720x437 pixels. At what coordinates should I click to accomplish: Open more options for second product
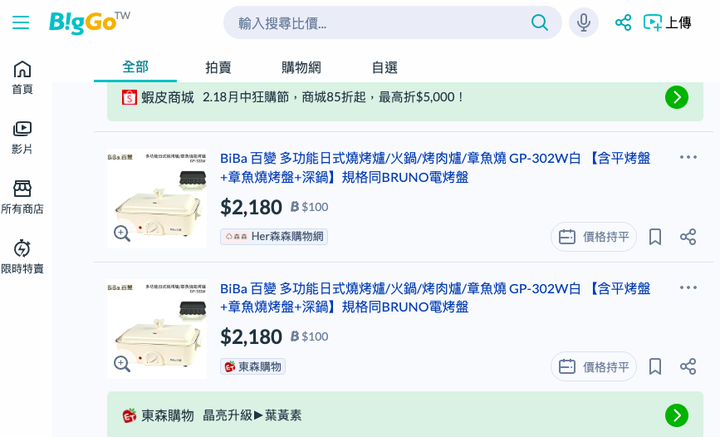pos(688,288)
